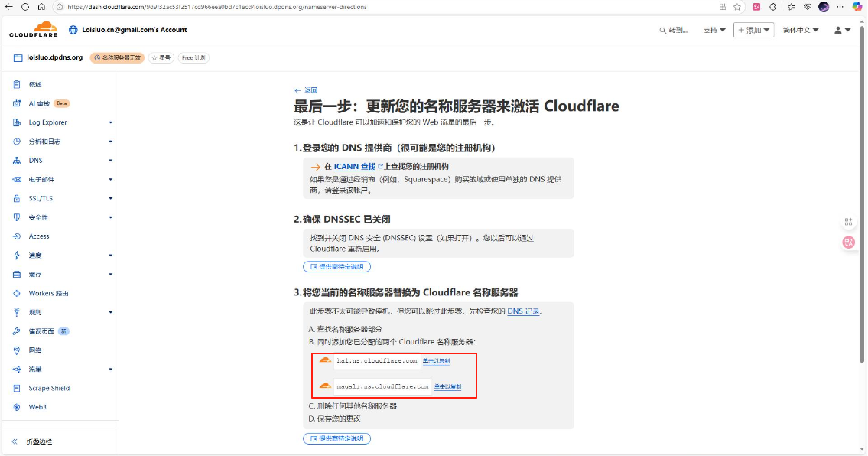
Task: Select the 网络 menu item text
Action: 35,350
